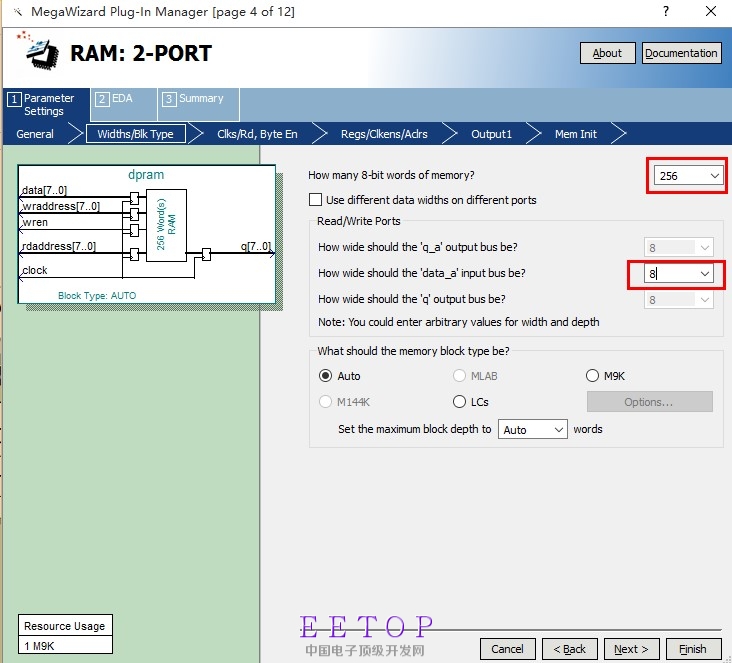Screen dimensions: 732x663
Task: Switch to the EDA tab
Action: (x=123, y=105)
